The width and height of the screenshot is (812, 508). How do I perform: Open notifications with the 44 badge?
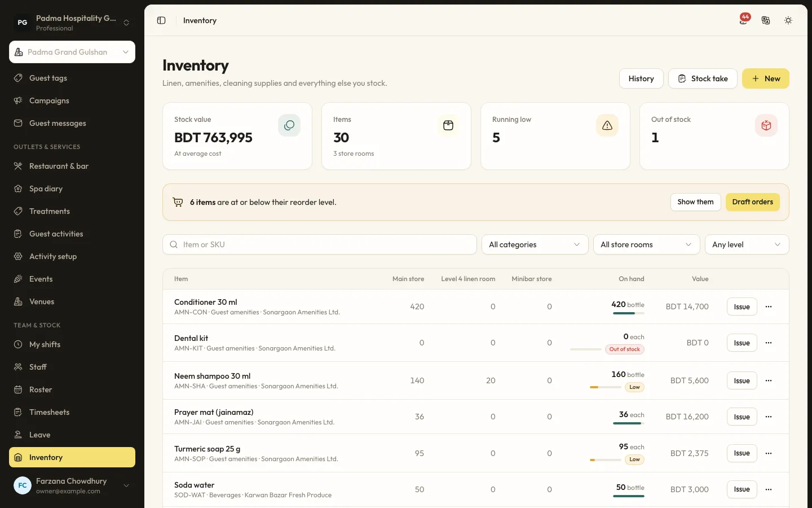click(744, 20)
